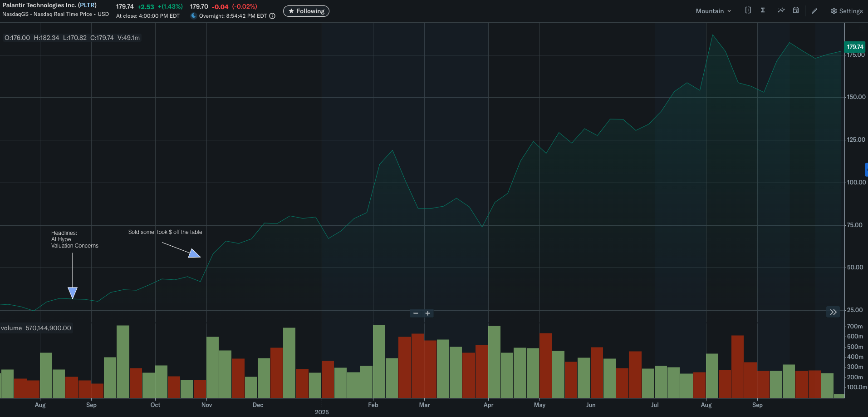The image size is (868, 417).
Task: Click the V:49.1m volume value
Action: [129, 38]
